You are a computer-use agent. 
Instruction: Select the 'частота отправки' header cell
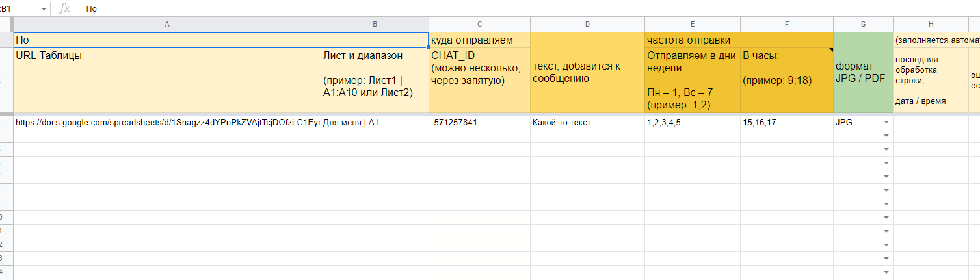coord(739,40)
